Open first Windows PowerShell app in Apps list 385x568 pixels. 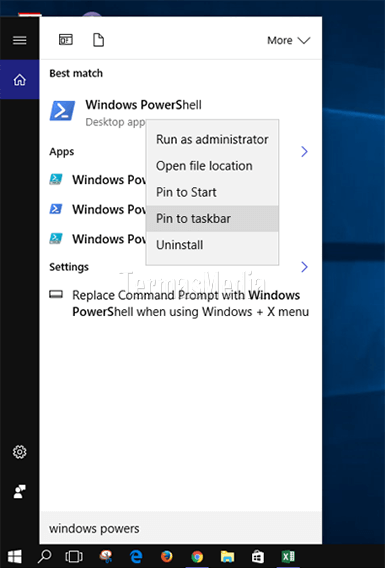click(97, 180)
